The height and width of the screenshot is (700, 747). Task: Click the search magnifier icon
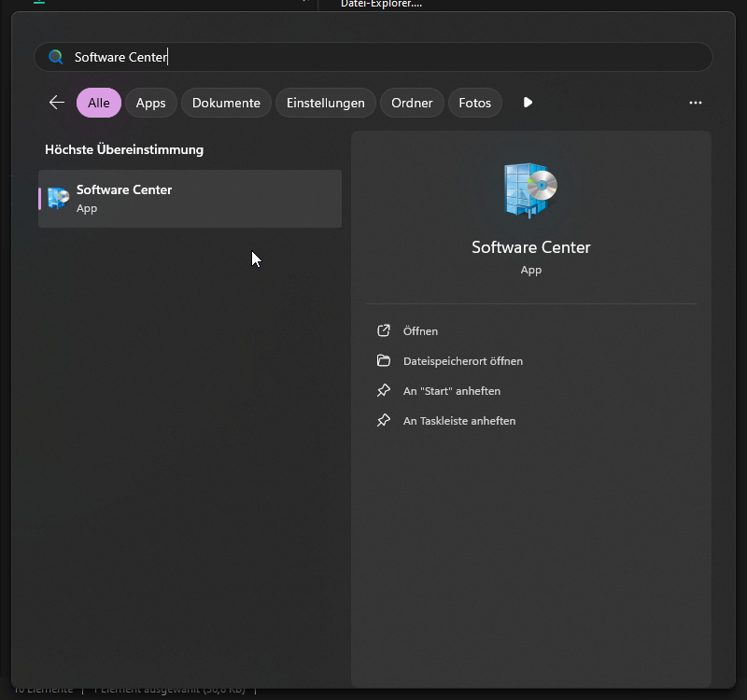point(56,57)
